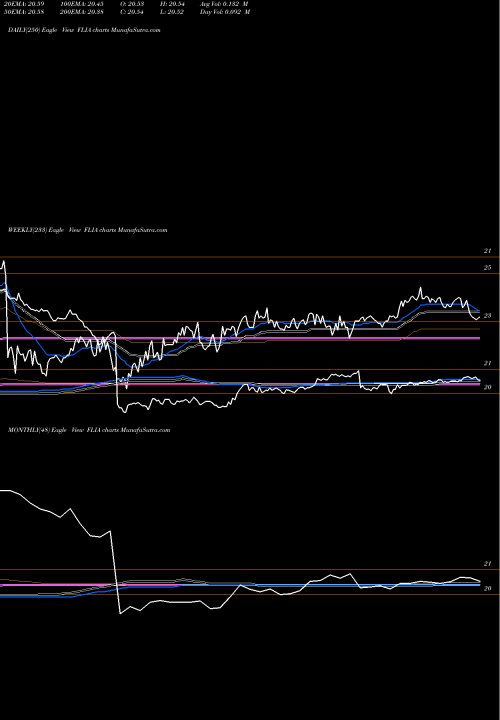Select the 100EMA value text
The height and width of the screenshot is (720, 500).
[x=84, y=4]
